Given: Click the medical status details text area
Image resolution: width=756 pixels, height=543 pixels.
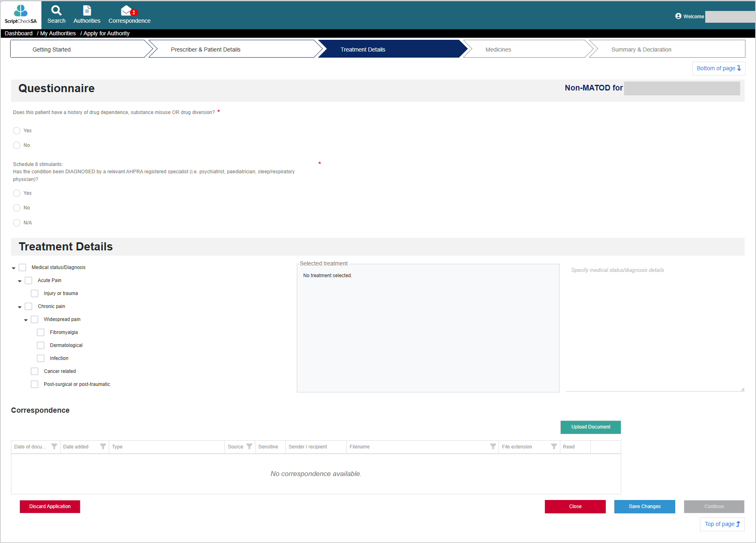Looking at the screenshot, I should (655, 328).
